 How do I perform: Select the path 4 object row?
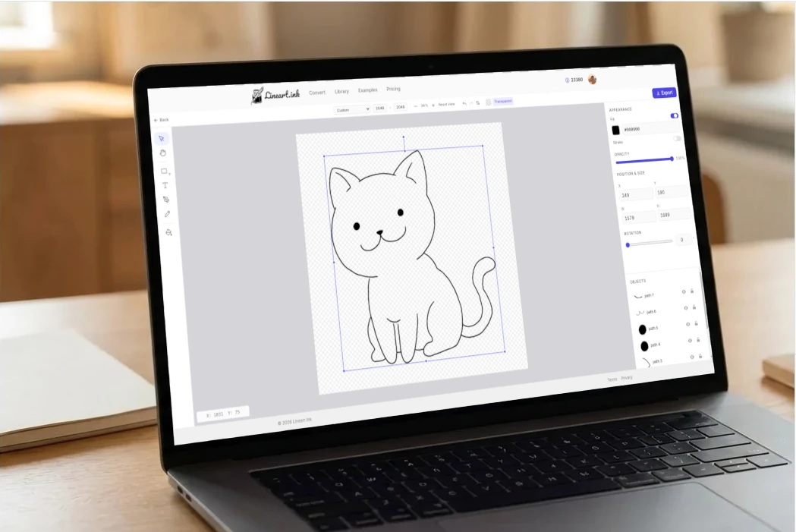[x=671, y=345]
